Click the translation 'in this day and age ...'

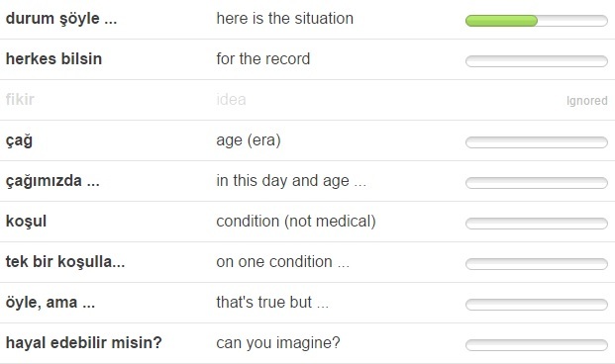coord(291,181)
